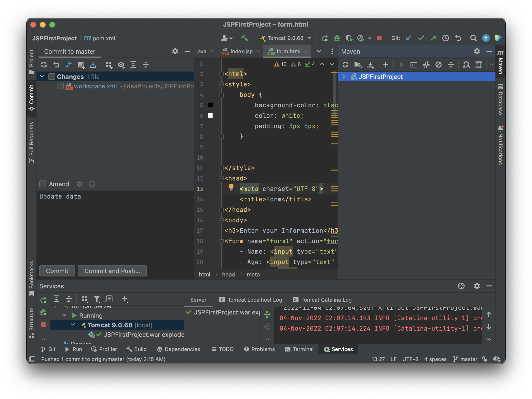This screenshot has width=532, height=399.
Task: Click the 4 spaces indent setting
Action: coord(435,359)
